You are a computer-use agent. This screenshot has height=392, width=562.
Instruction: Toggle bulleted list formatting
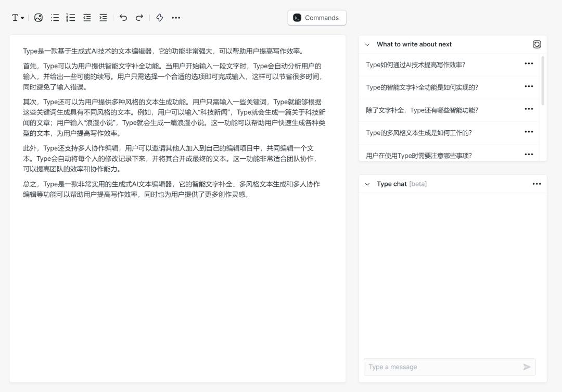tap(55, 18)
